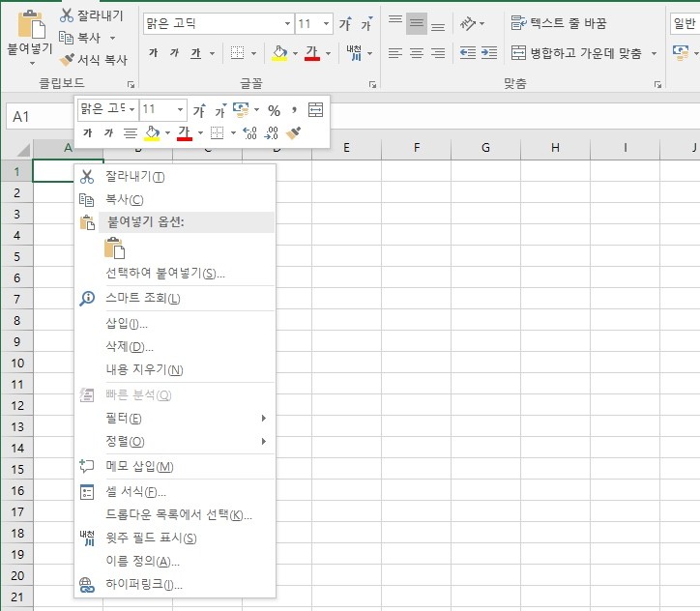
Task: Expand the Filter (필터) submenu
Action: 175,419
